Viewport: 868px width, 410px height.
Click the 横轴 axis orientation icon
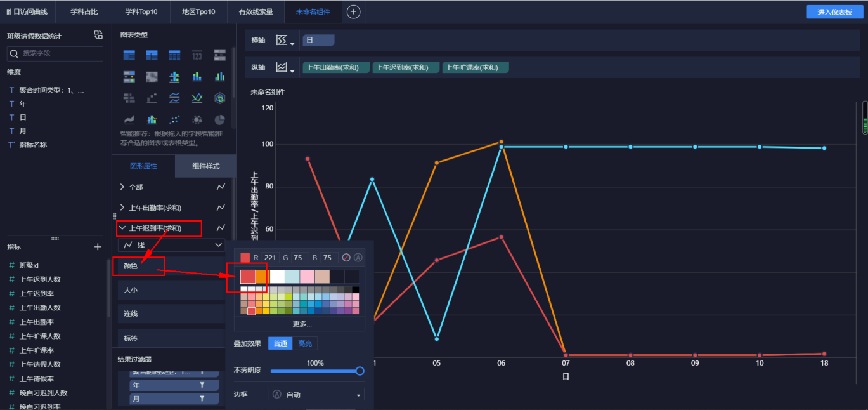point(282,40)
